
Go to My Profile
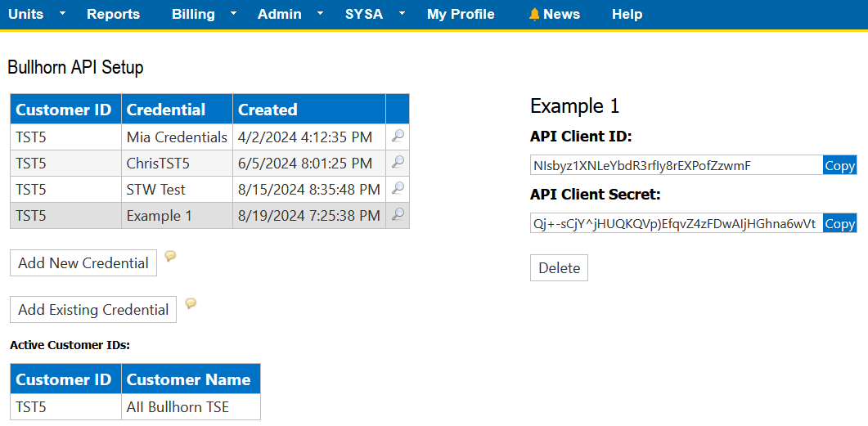tap(461, 15)
